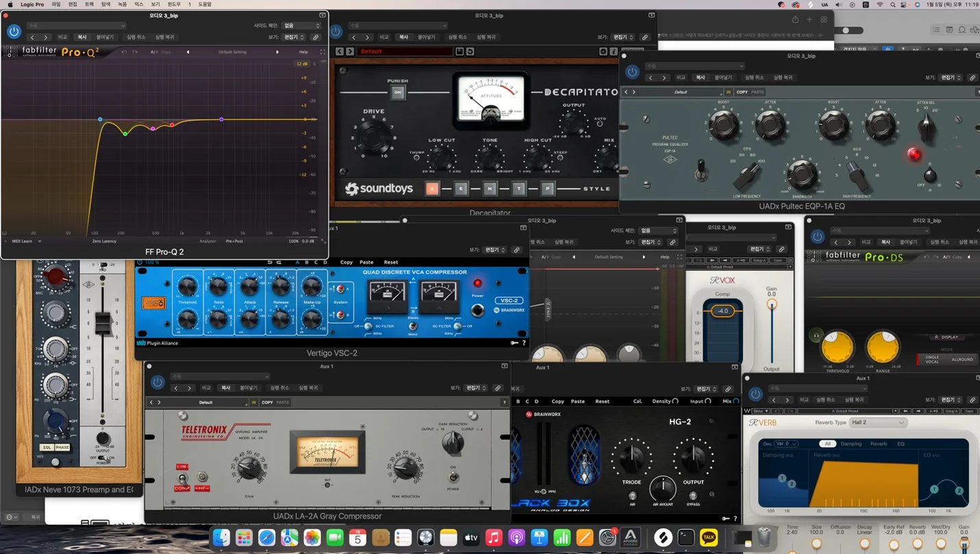
Task: Open the Pro-Q 2 Analyzer Pre+Post menu
Action: pos(234,241)
